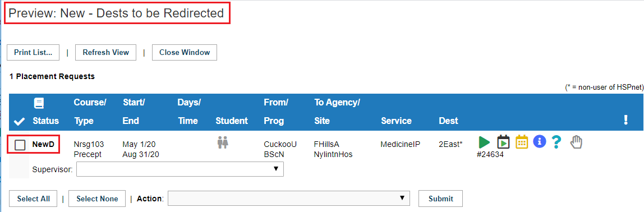644x212 pixels.
Task: Click the Select All button
Action: [33, 199]
